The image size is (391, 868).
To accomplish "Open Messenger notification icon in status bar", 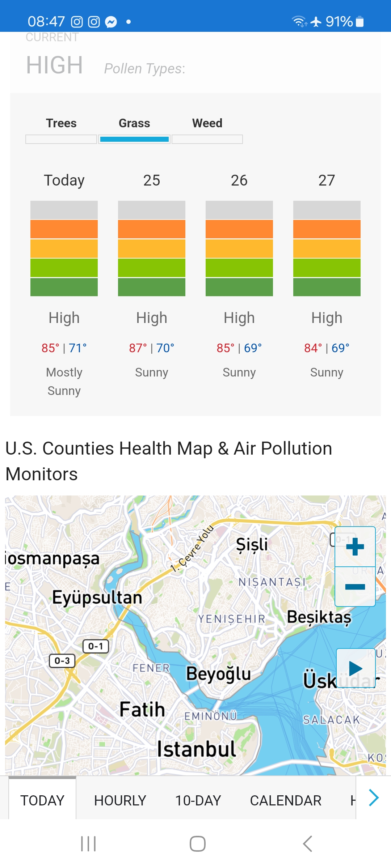I will coord(111,22).
